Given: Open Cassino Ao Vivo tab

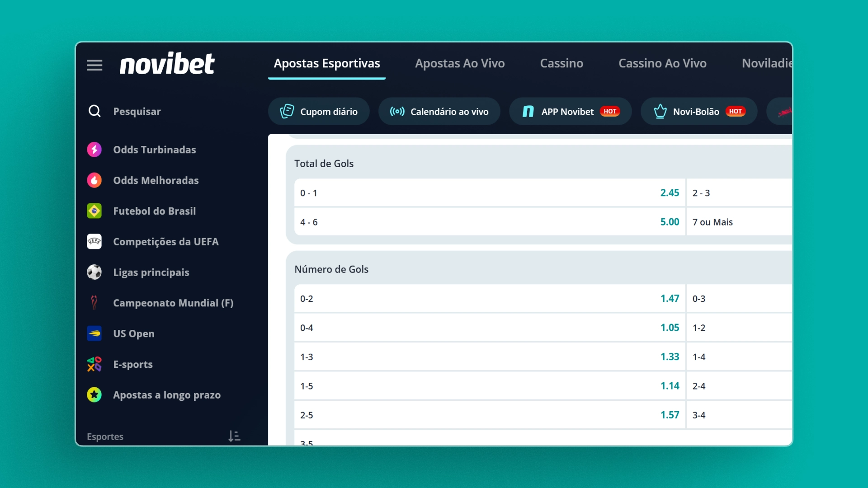Looking at the screenshot, I should (662, 63).
